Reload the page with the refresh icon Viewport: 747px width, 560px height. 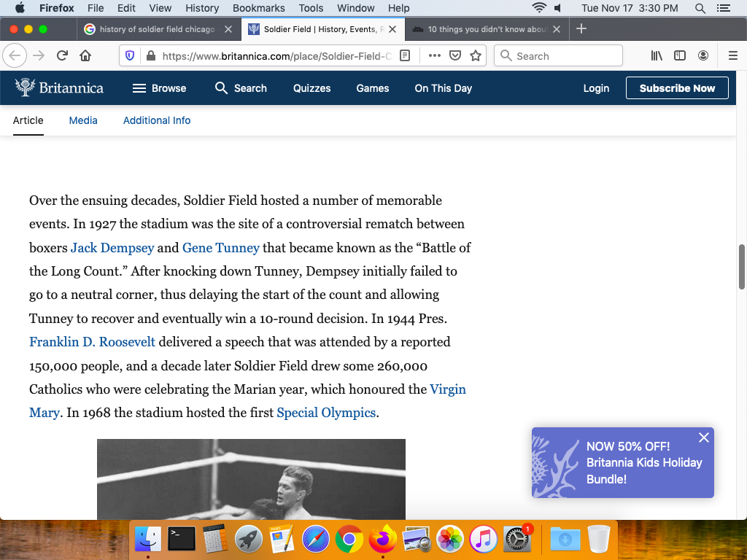[x=63, y=56]
